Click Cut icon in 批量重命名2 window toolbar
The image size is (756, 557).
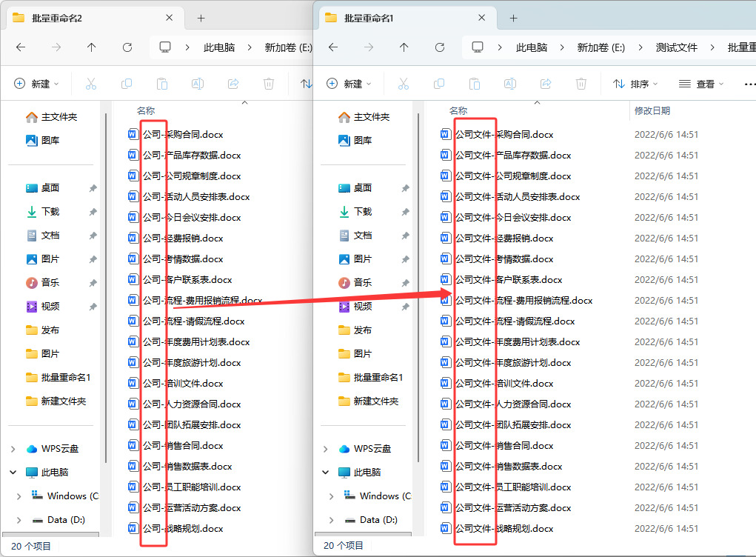click(90, 84)
